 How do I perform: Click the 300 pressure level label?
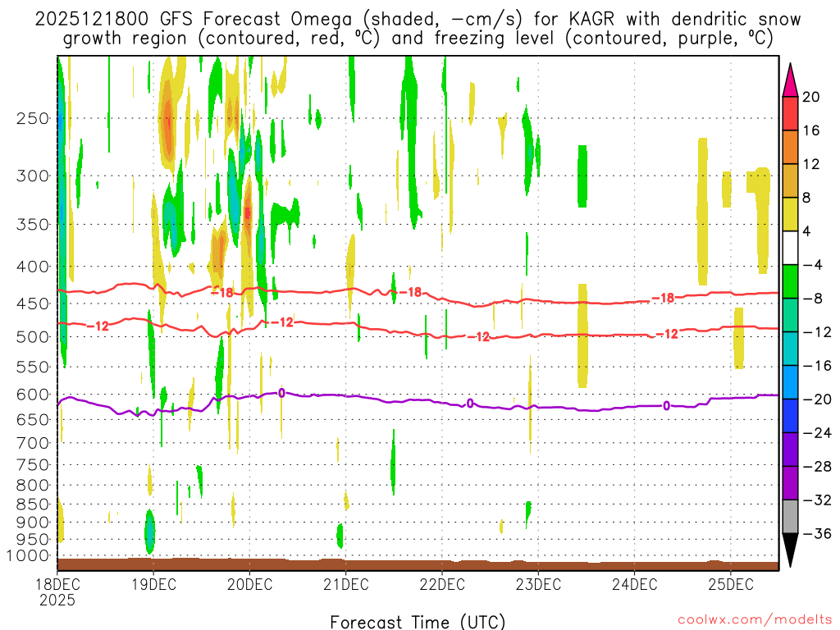pos(33,176)
